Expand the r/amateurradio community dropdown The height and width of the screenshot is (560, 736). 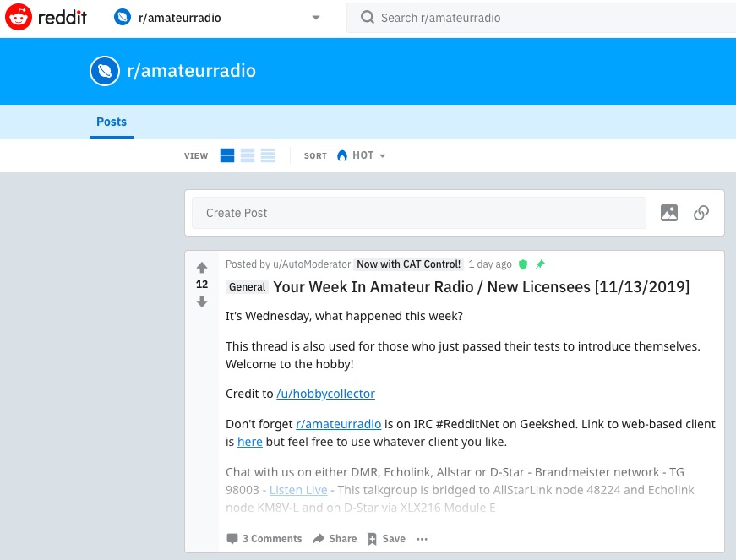pyautogui.click(x=316, y=18)
